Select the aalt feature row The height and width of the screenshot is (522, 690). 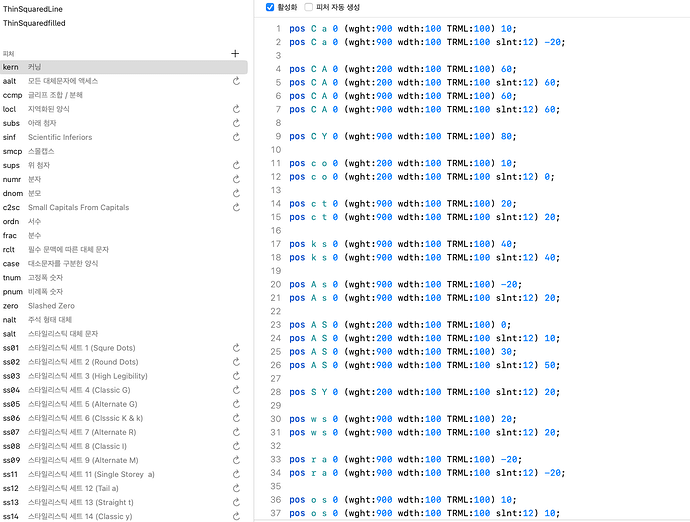(x=124, y=81)
